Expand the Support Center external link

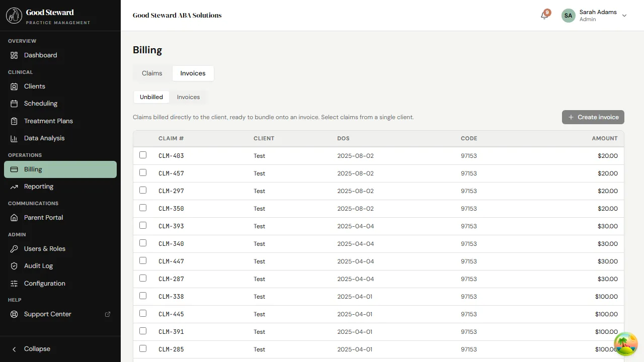coord(107,314)
